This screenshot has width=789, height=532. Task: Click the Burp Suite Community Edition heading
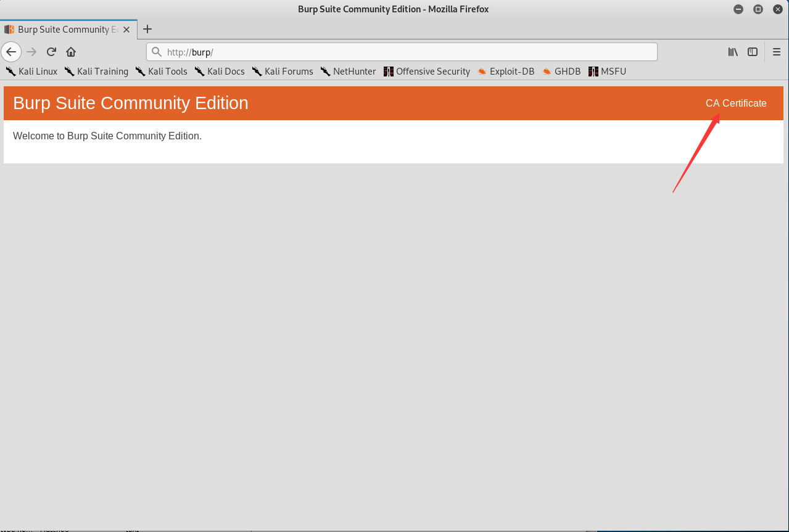[x=131, y=103]
